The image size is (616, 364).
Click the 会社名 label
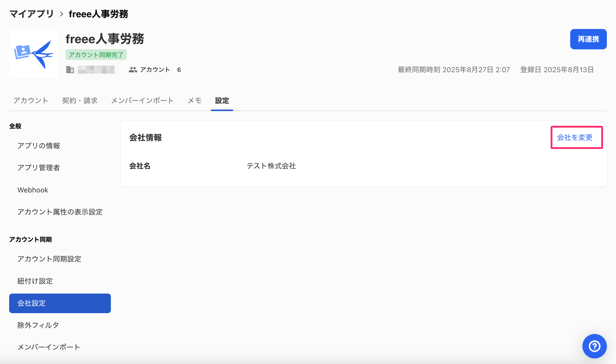[140, 166]
